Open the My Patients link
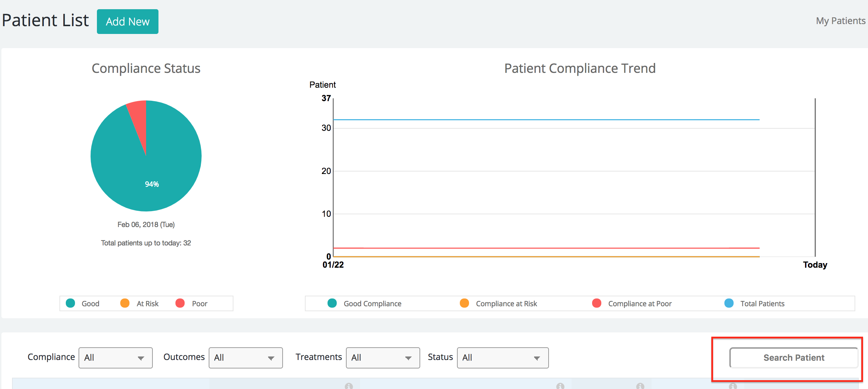Viewport: 868px width, 389px height. click(840, 21)
